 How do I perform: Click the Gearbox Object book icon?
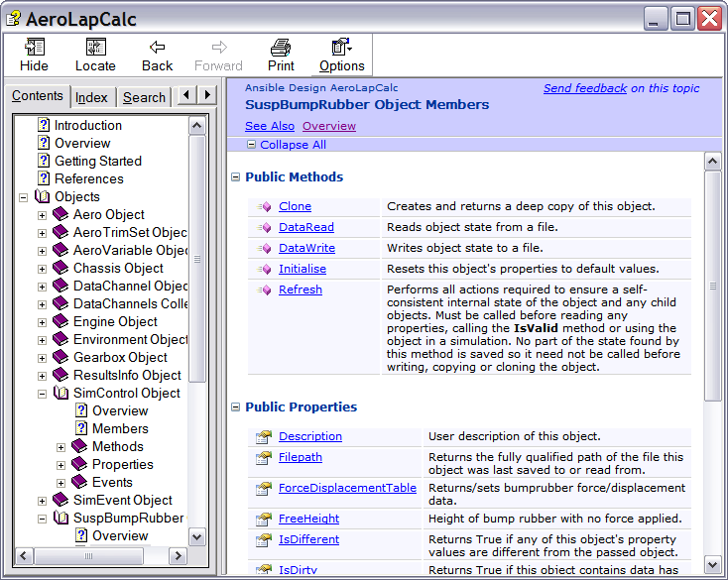tap(61, 357)
